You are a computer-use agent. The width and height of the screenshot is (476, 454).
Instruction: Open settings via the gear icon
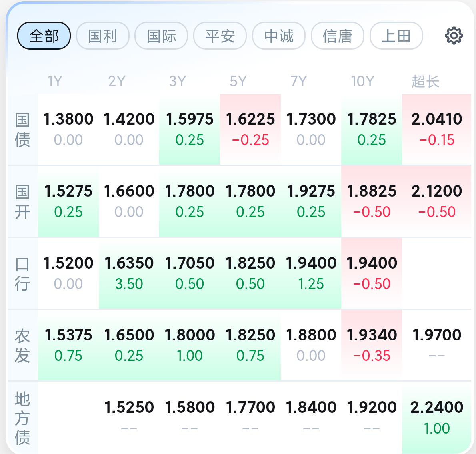(454, 36)
